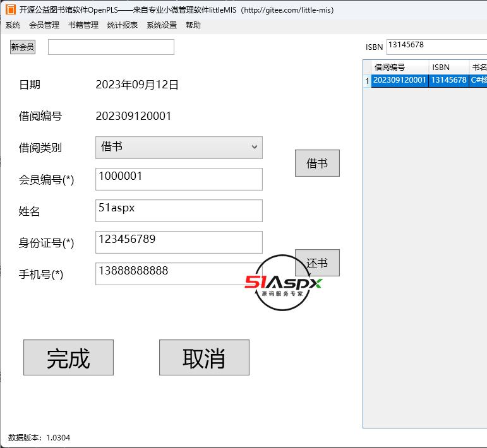Select grid cell 13145678
This screenshot has width=487, height=448.
point(448,80)
